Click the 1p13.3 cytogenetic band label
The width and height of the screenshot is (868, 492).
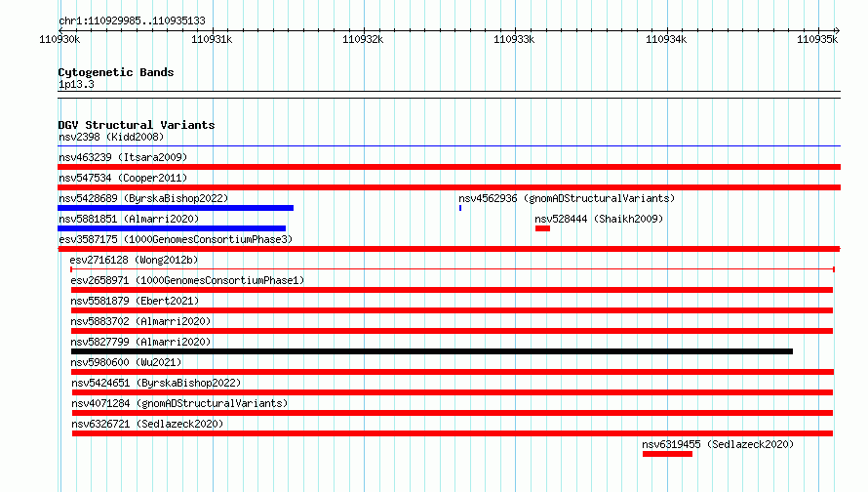coord(76,84)
